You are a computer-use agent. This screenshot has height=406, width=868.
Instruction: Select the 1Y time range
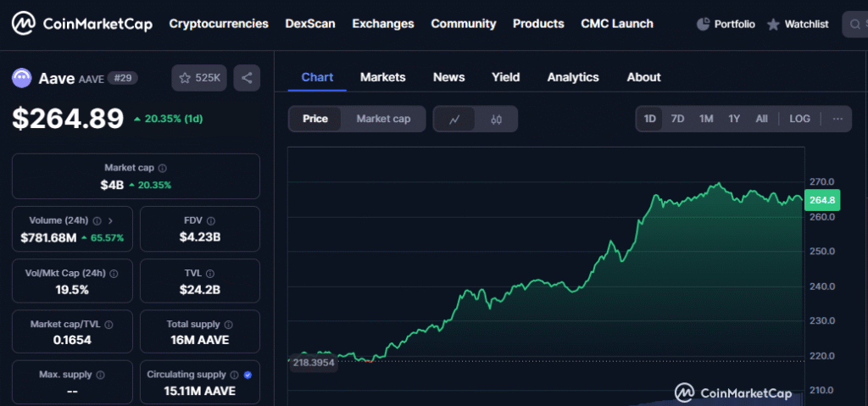(734, 119)
